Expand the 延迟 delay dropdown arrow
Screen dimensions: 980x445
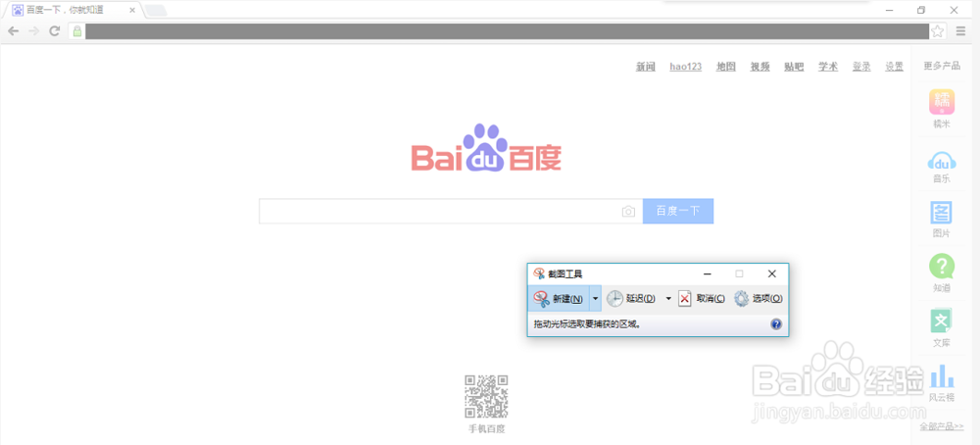click(x=668, y=299)
